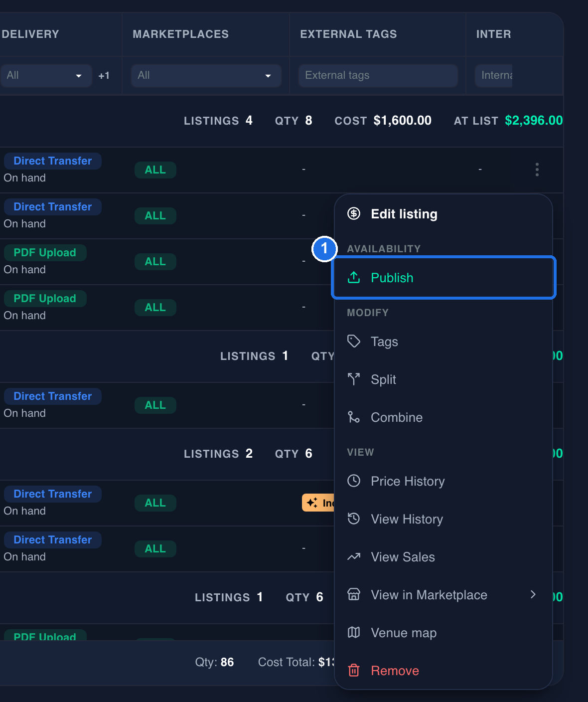The width and height of the screenshot is (588, 702).
Task: Open Venue map from the menu
Action: [443, 633]
